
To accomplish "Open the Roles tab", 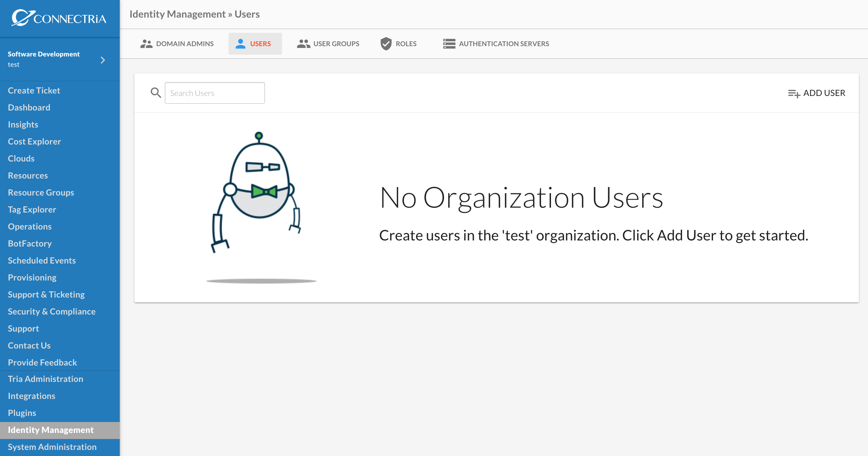I will coord(399,44).
